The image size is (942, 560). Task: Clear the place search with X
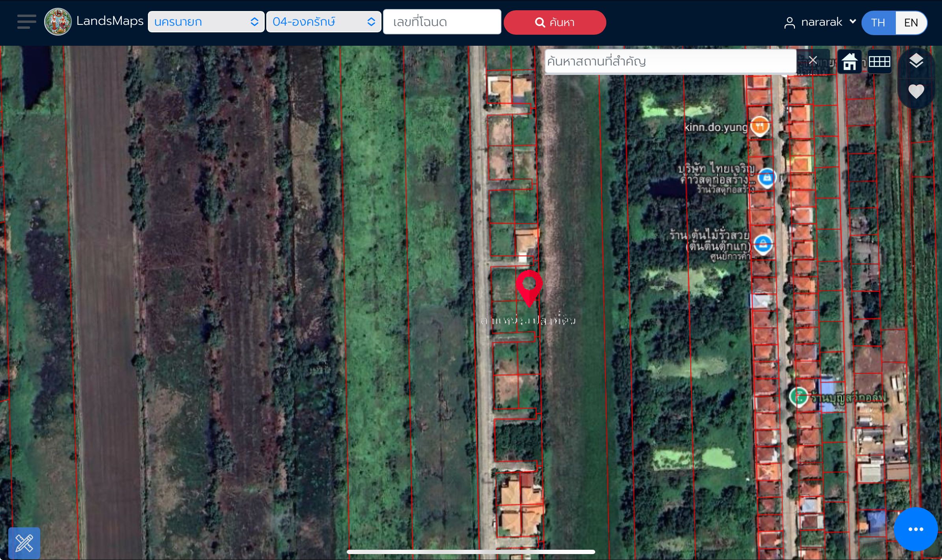[x=813, y=60]
